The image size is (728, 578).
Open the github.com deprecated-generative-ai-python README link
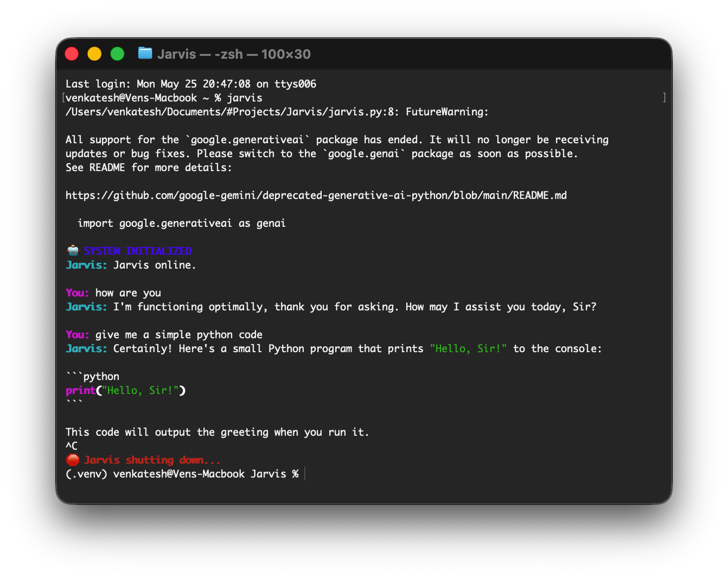pyautogui.click(x=316, y=195)
